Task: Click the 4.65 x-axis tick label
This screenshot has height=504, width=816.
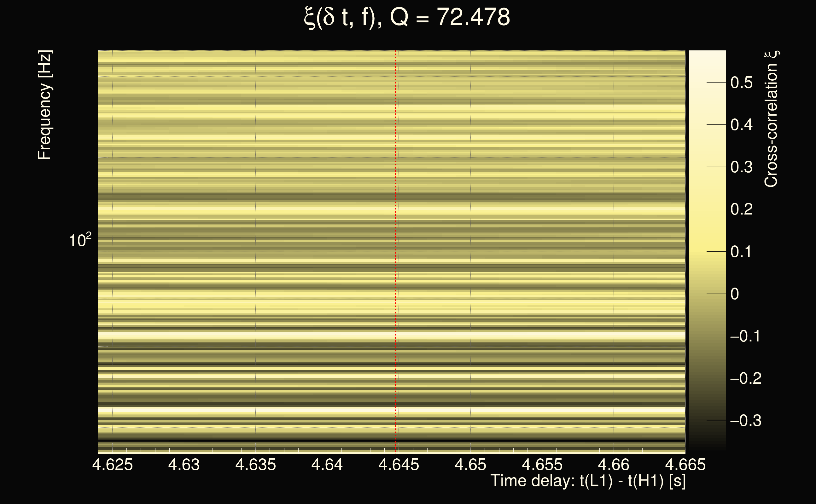Action: pos(470,465)
